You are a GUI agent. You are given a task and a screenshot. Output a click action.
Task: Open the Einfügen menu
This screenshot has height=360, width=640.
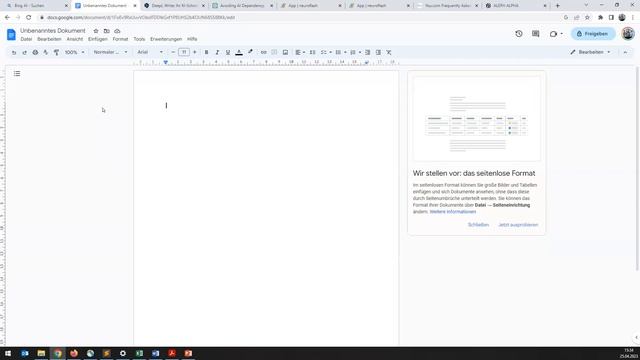[98, 39]
